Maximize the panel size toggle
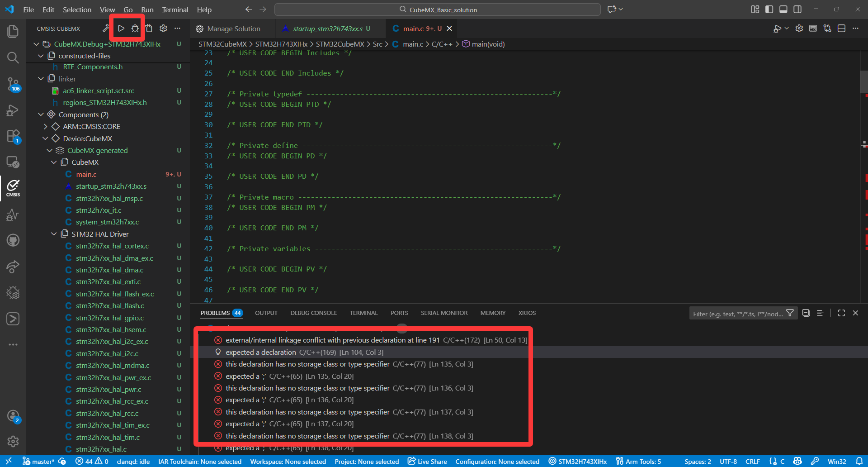This screenshot has height=467, width=868. [841, 313]
